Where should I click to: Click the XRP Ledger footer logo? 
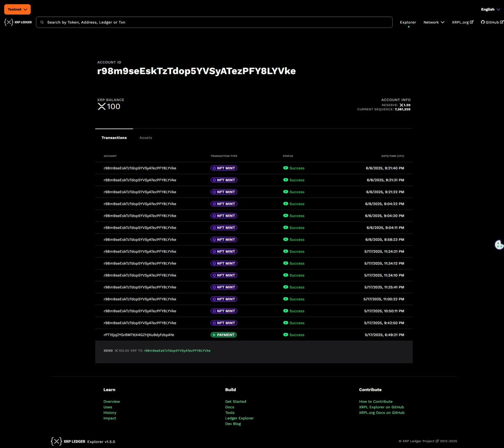click(68, 441)
